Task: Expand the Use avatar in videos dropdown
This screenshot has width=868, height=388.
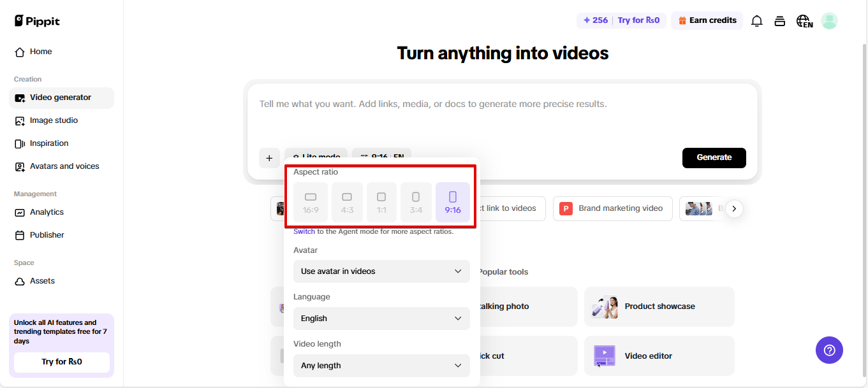Action: tap(381, 271)
